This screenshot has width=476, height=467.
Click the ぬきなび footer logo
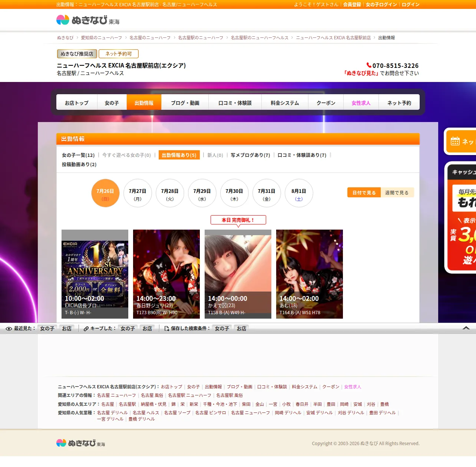tap(80, 443)
